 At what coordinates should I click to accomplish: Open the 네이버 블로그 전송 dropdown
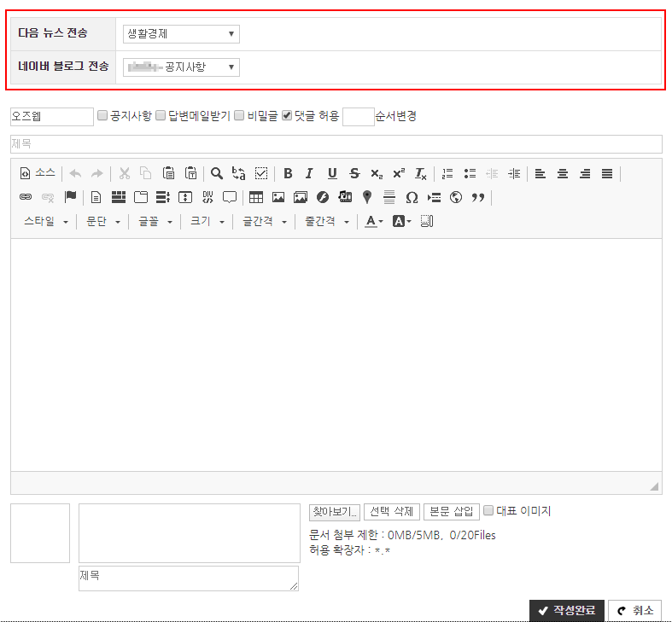click(181, 67)
